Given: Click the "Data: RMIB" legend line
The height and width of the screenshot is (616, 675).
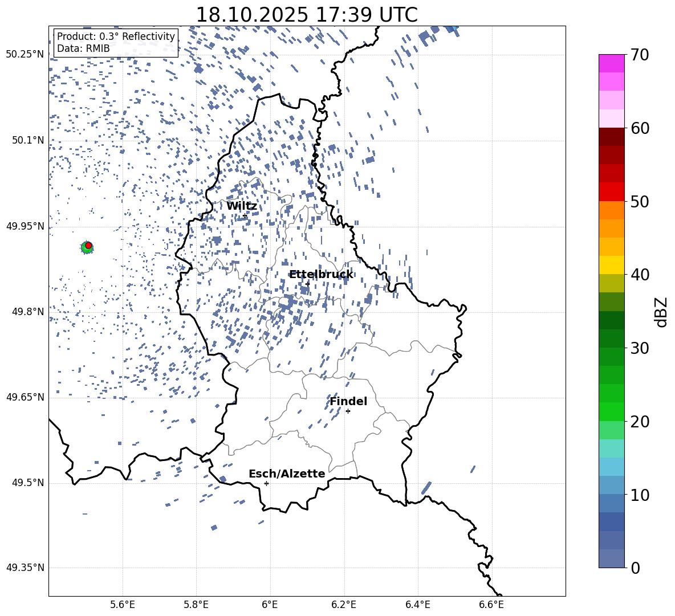Looking at the screenshot, I should tap(83, 48).
